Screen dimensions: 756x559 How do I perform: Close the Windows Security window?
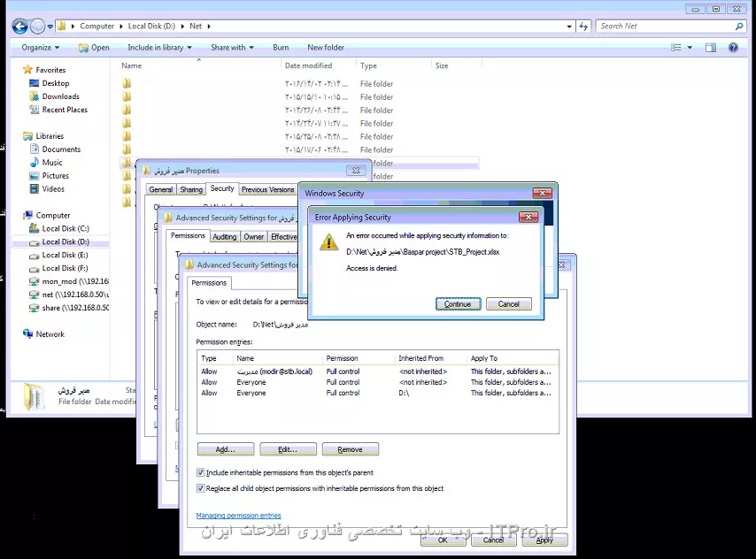(543, 193)
